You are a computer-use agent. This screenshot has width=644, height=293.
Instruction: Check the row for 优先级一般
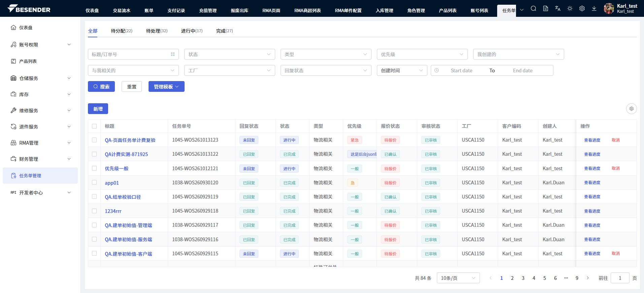[x=94, y=168]
